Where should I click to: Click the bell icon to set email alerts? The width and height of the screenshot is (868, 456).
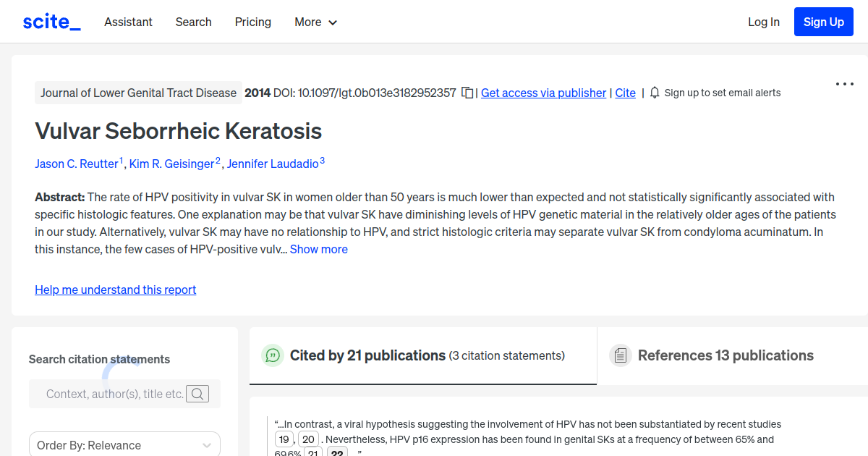[654, 93]
